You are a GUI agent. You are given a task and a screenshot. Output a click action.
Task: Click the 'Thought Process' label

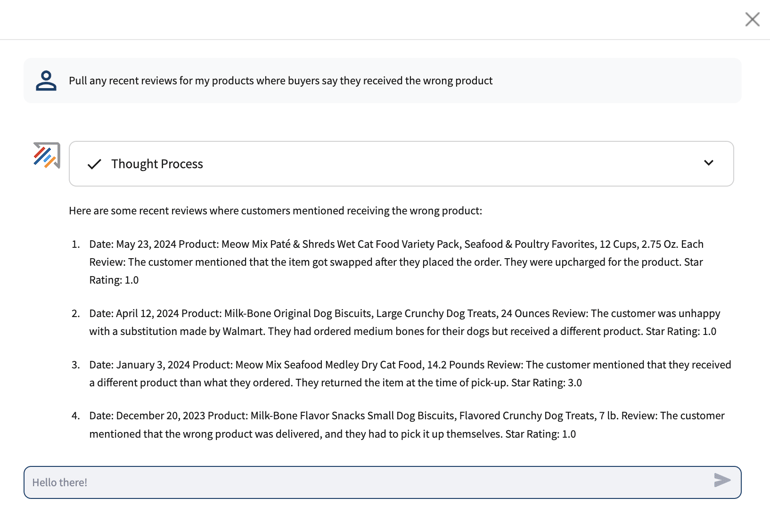click(157, 164)
